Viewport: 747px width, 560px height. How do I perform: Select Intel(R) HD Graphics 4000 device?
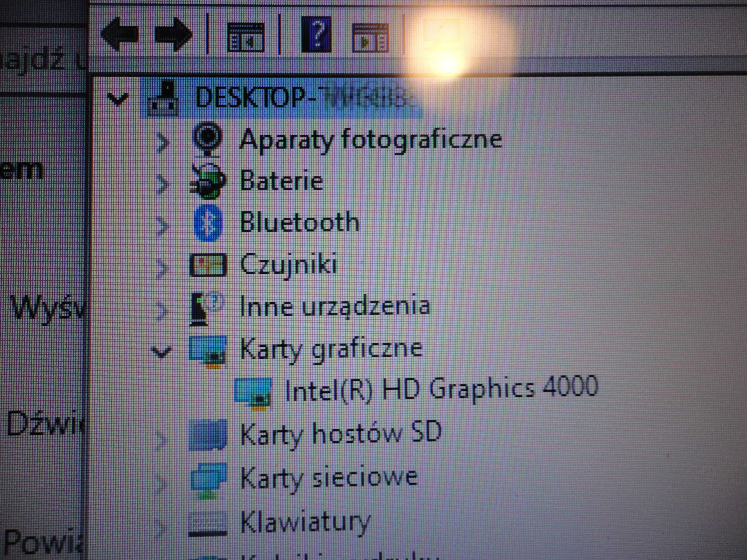coord(442,389)
